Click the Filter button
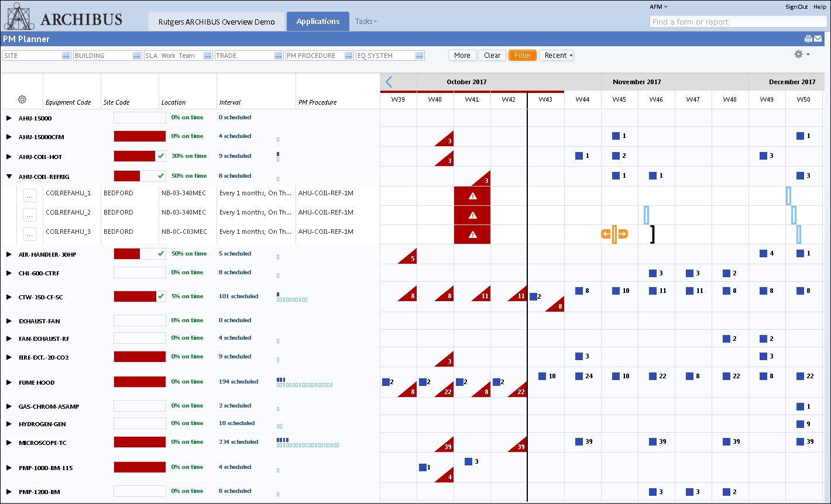Screen dimensions: 831x504 click(x=522, y=55)
